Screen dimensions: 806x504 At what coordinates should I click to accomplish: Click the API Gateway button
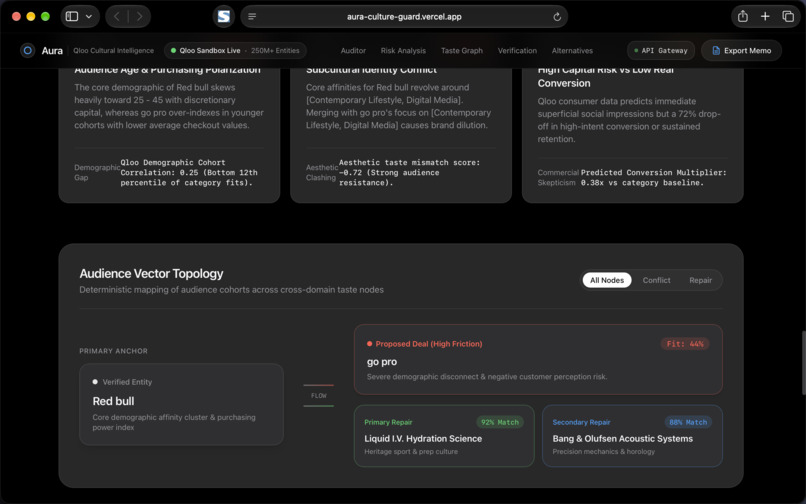(x=661, y=50)
